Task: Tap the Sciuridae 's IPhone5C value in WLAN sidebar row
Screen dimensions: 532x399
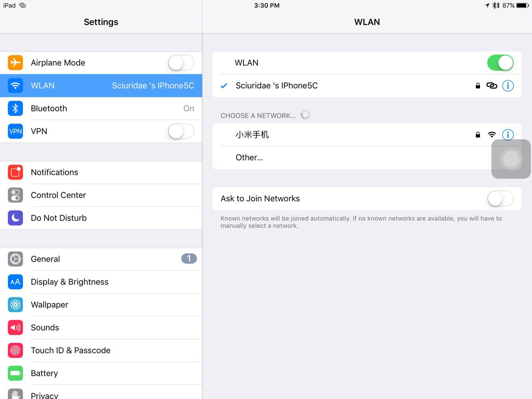Action: 153,86
